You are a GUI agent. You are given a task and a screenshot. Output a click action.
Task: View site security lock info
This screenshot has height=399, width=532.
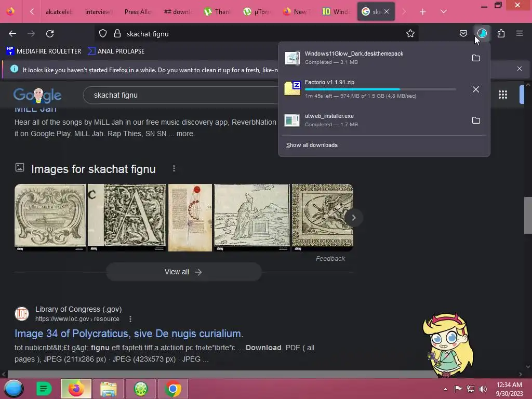pyautogui.click(x=117, y=34)
